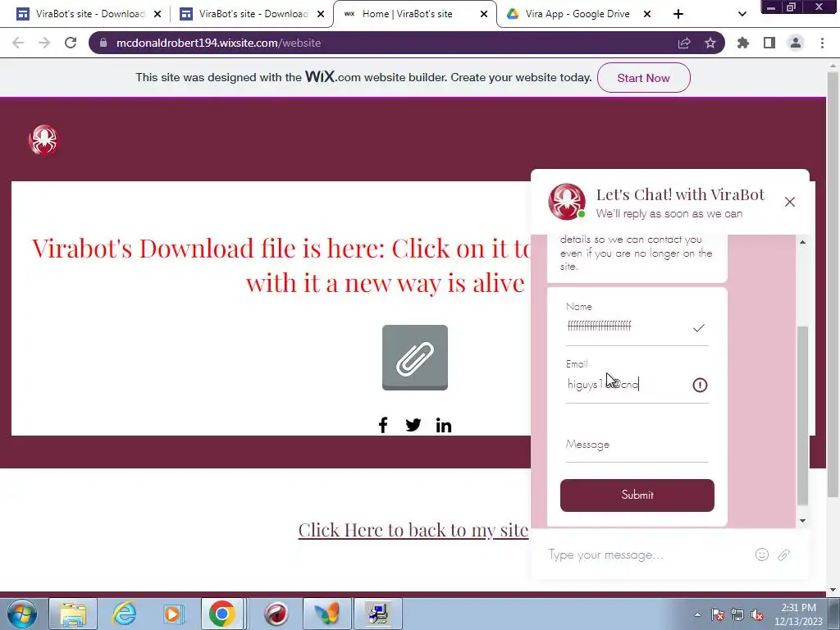
Task: Launch Internet Explorer from the taskbar
Action: pos(124,614)
